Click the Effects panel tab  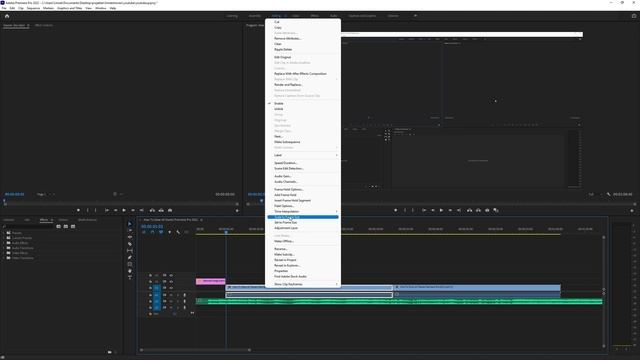click(x=44, y=220)
